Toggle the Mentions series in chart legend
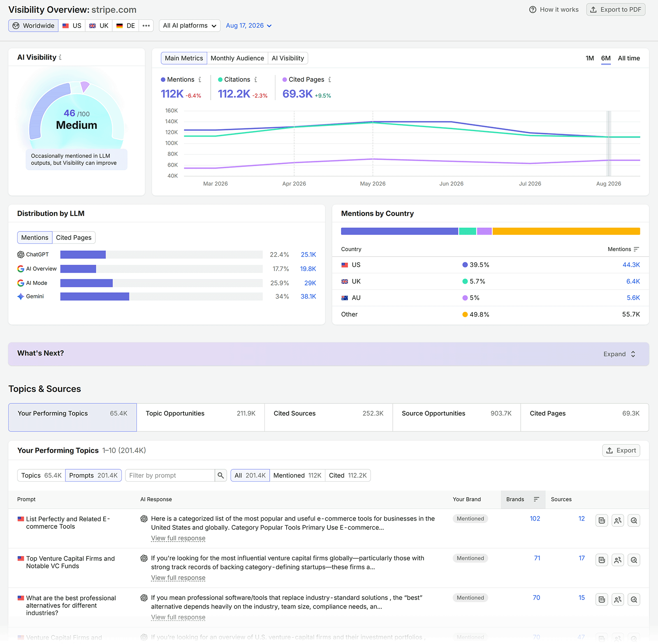 pyautogui.click(x=178, y=80)
